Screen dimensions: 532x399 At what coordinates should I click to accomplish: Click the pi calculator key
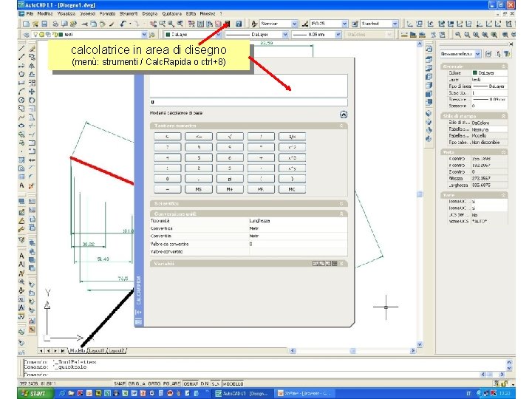click(230, 179)
